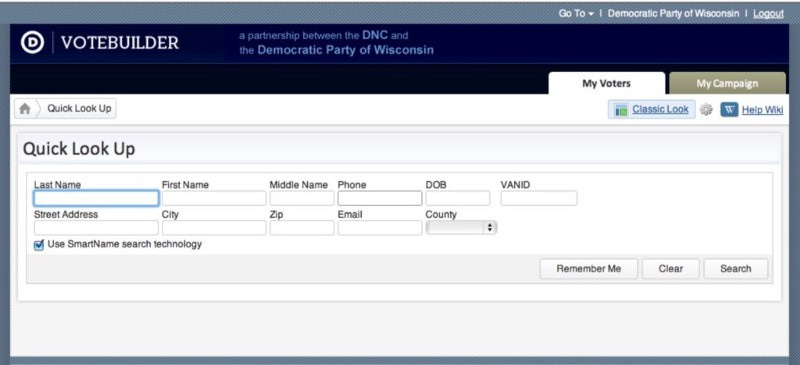The height and width of the screenshot is (365, 800).
Task: Click the blue W wiki icon
Action: tap(729, 109)
